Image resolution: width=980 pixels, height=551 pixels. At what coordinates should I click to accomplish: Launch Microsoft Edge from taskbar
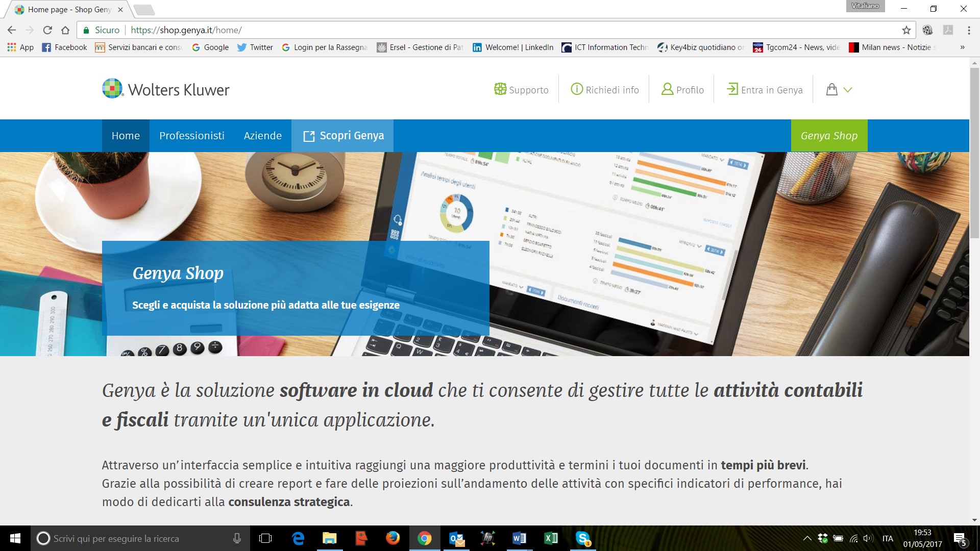(298, 538)
